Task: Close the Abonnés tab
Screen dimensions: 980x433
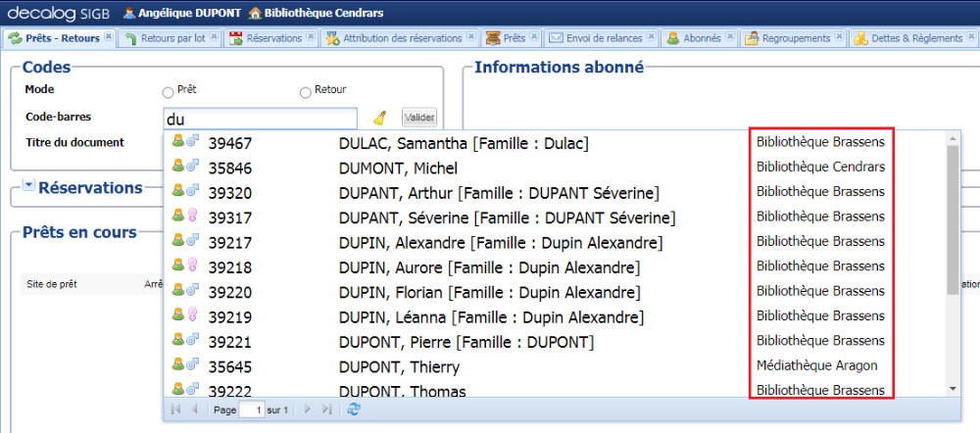Action: [729, 37]
